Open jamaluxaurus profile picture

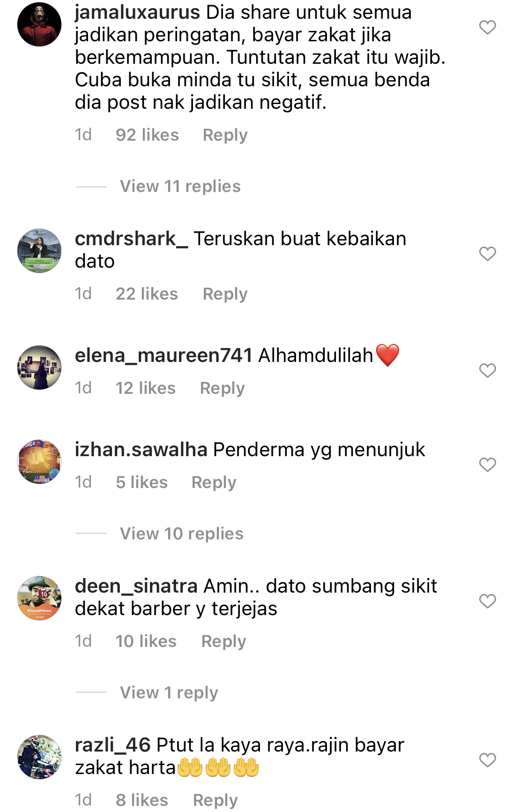39,24
